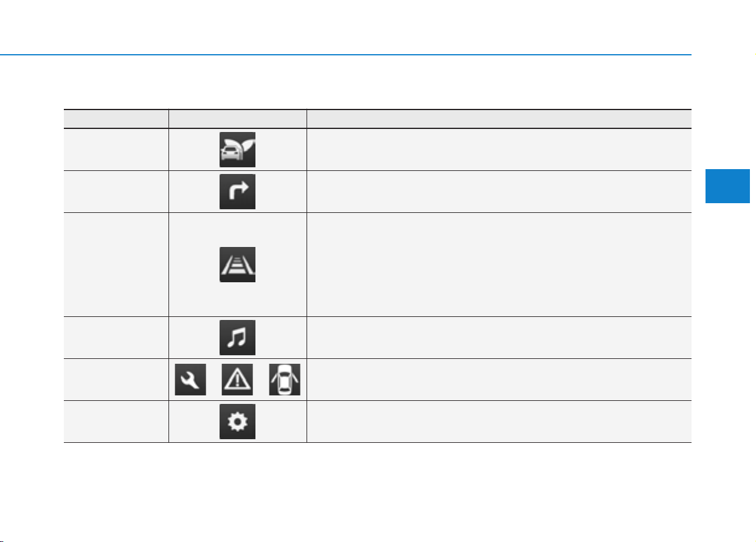Image resolution: width=756 pixels, height=542 pixels.
Task: Click the description cell beside the turn arrow icon
Action: coord(499,192)
